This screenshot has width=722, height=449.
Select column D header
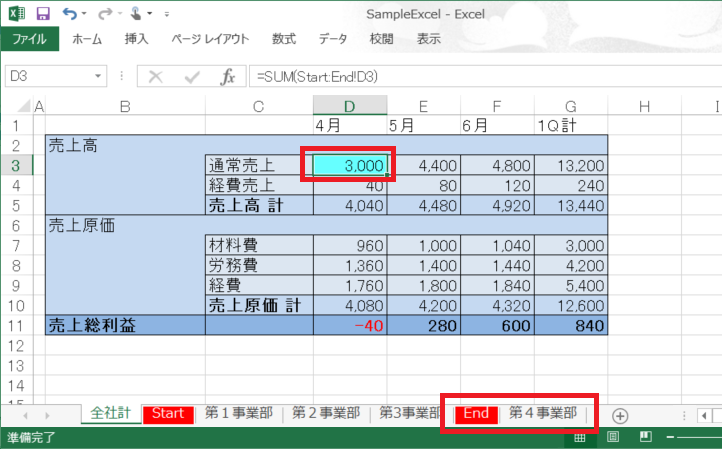[350, 106]
